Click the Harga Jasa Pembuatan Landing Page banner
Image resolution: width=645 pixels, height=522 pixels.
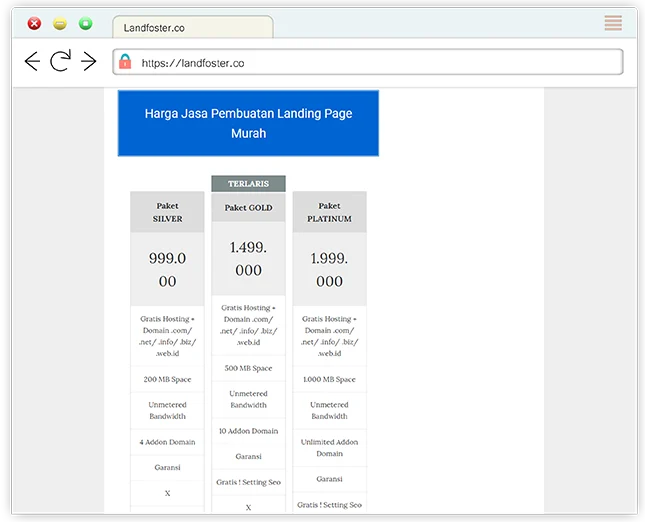pos(248,123)
